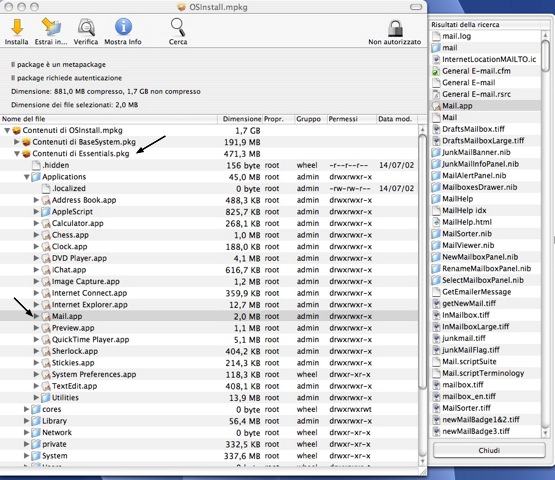Click the Applications folder icon
This screenshot has height=480, width=555.
36,177
